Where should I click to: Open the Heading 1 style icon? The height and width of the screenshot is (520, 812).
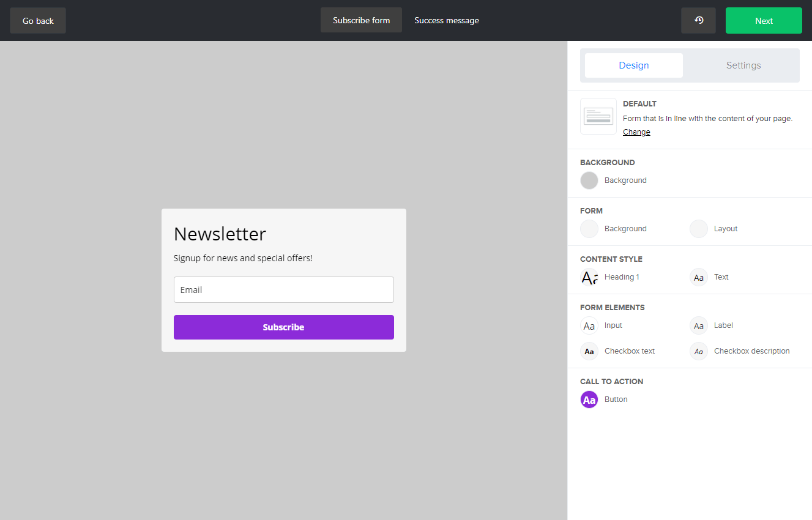589,277
